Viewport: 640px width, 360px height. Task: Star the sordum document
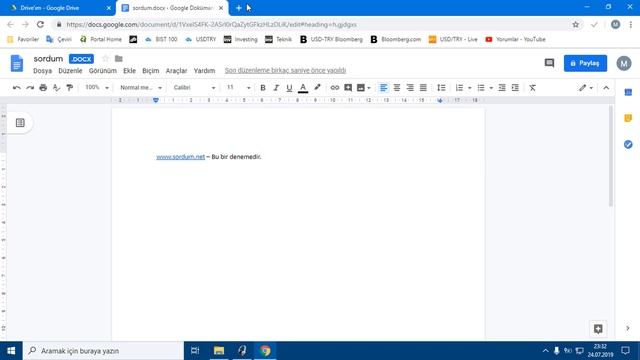click(x=105, y=59)
